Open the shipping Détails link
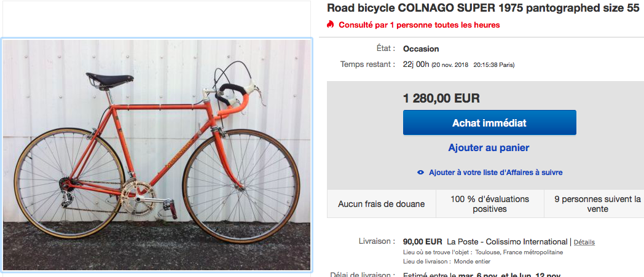The width and height of the screenshot is (644, 277). [584, 242]
